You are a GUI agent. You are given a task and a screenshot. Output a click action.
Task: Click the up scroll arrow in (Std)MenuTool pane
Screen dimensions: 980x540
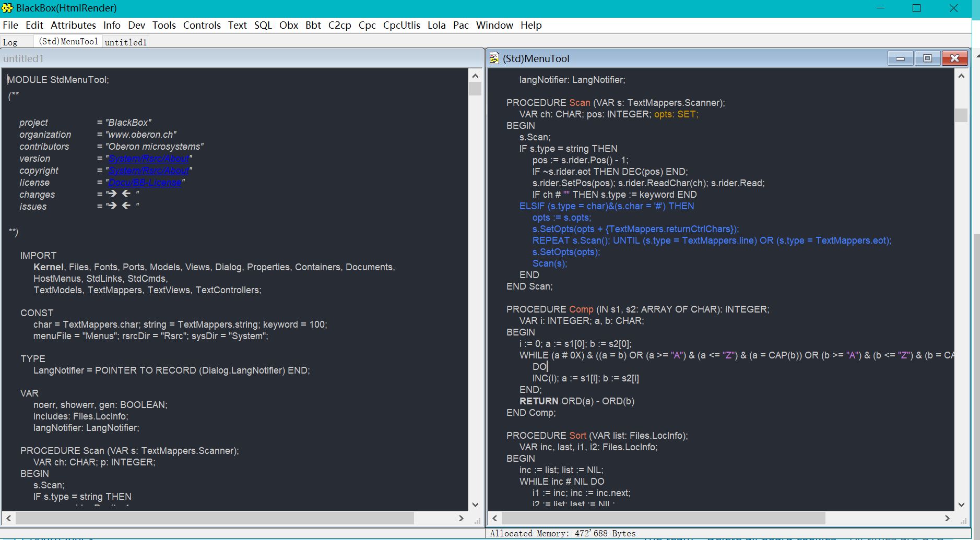(961, 76)
